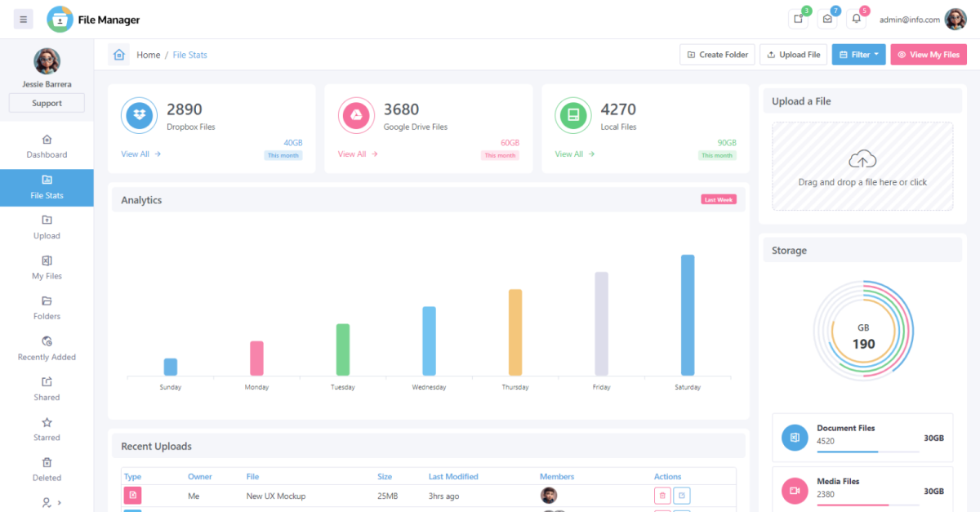This screenshot has height=512, width=980.
Task: Click the Google Drive Files icon
Action: point(357,116)
